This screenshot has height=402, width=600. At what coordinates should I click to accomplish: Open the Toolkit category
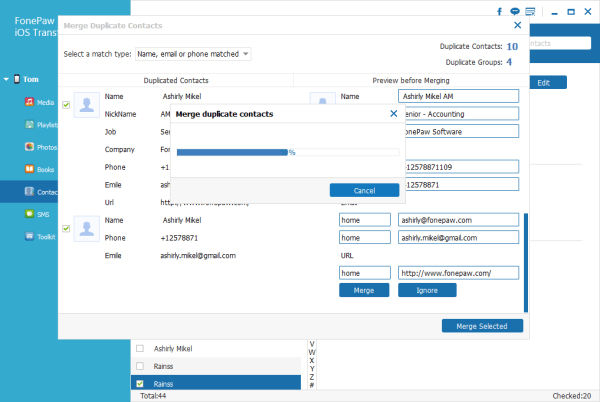click(x=40, y=237)
